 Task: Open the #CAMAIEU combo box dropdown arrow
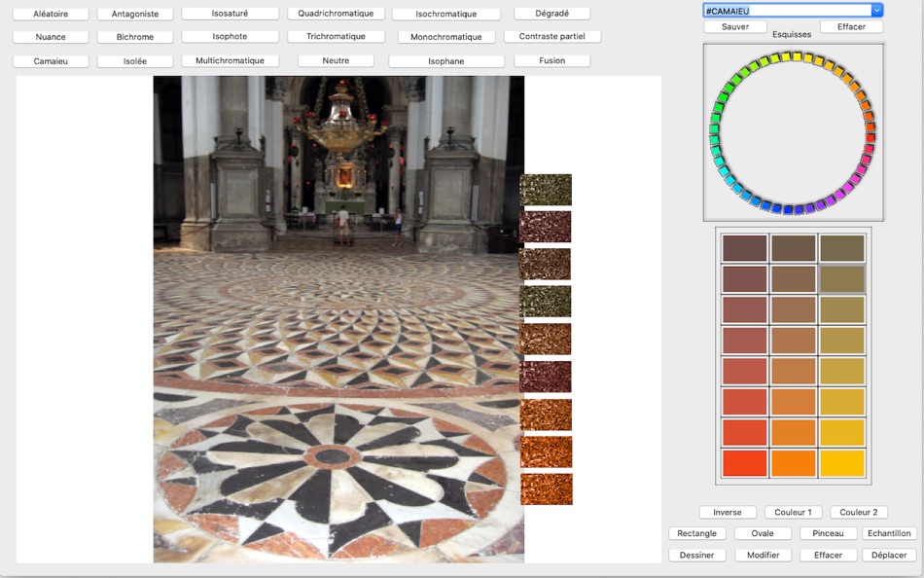click(877, 10)
